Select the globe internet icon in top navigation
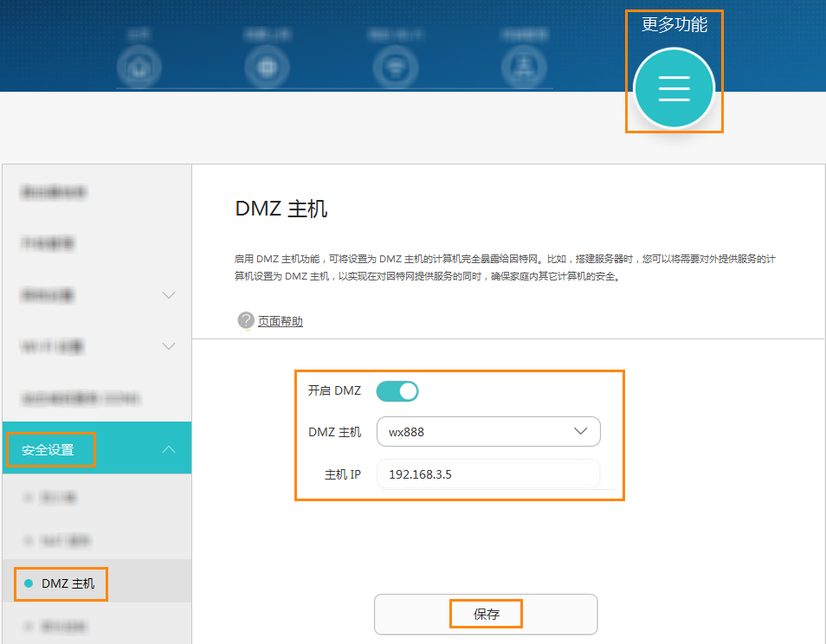Viewport: 826px width, 644px height. (x=267, y=68)
